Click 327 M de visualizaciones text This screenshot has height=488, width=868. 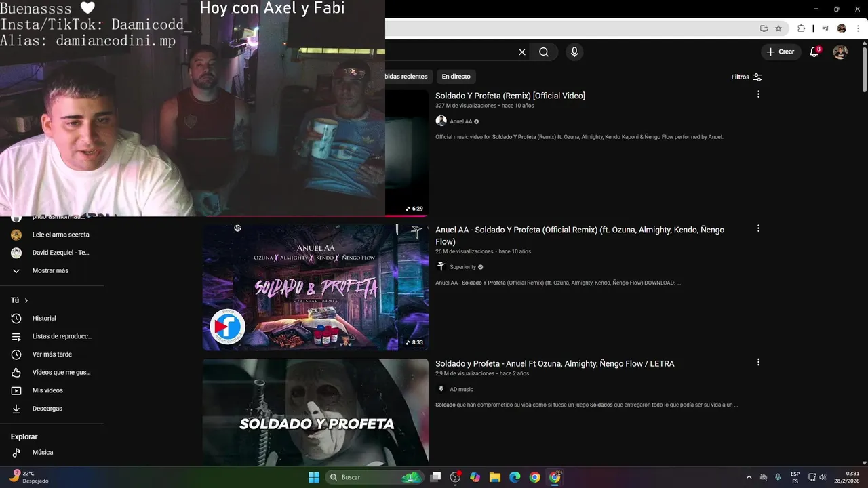pyautogui.click(x=466, y=106)
